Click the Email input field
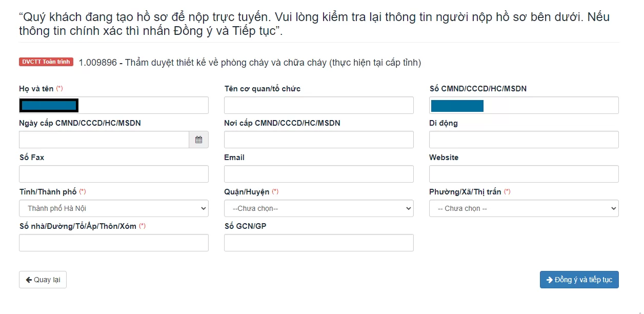 (319, 174)
